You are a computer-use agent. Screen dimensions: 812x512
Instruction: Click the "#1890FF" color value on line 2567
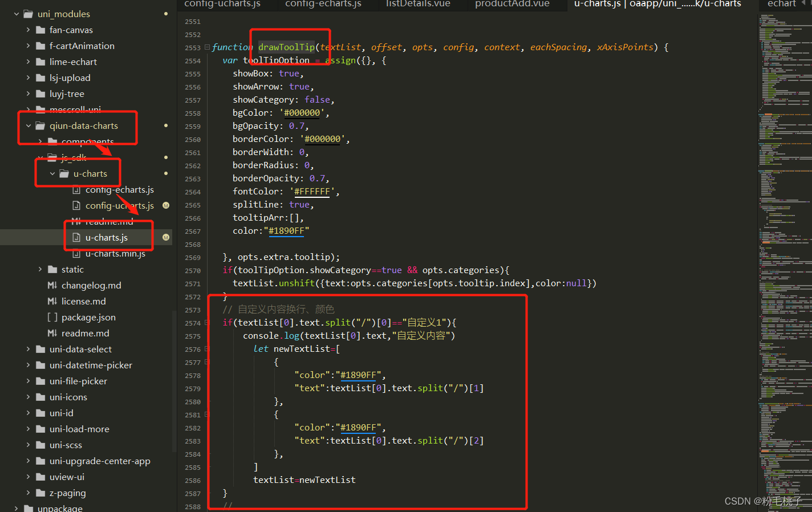coord(286,231)
